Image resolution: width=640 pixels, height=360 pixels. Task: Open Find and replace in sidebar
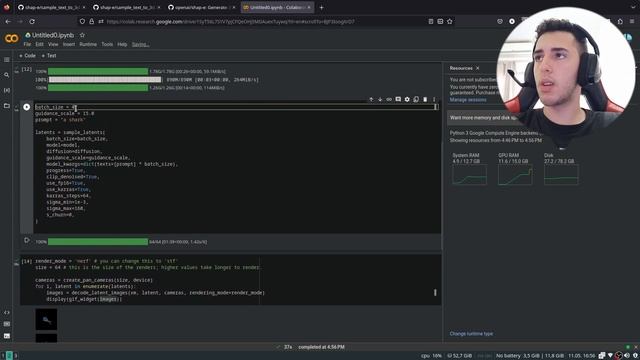pyautogui.click(x=7, y=75)
